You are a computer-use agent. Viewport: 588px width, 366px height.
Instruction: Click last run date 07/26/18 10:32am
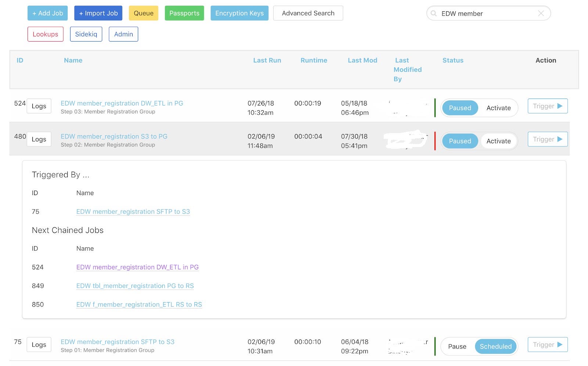(x=261, y=108)
